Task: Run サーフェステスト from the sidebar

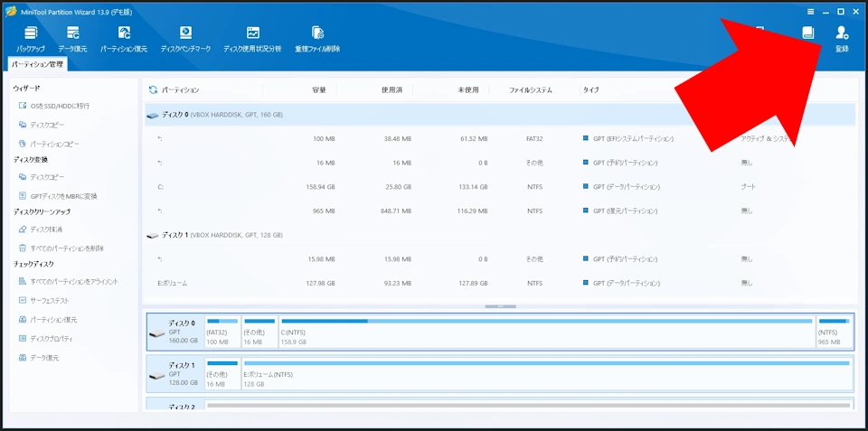Action: [43, 300]
